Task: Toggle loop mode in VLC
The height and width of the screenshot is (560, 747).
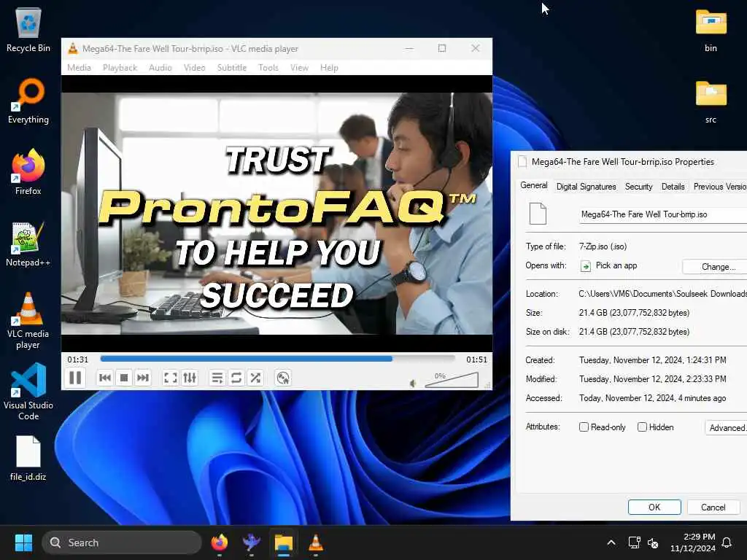Action: click(236, 378)
